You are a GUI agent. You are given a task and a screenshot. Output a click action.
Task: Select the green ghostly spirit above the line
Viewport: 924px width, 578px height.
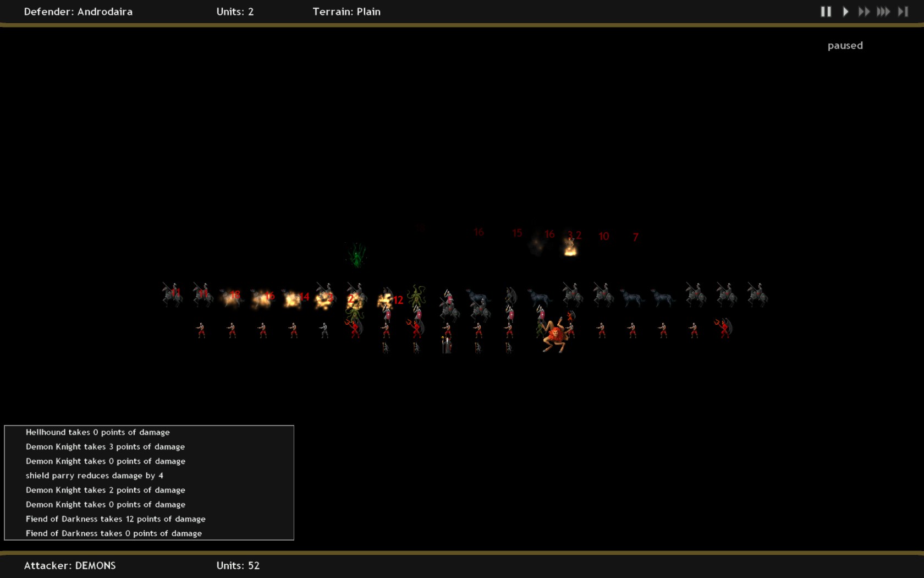click(x=357, y=255)
